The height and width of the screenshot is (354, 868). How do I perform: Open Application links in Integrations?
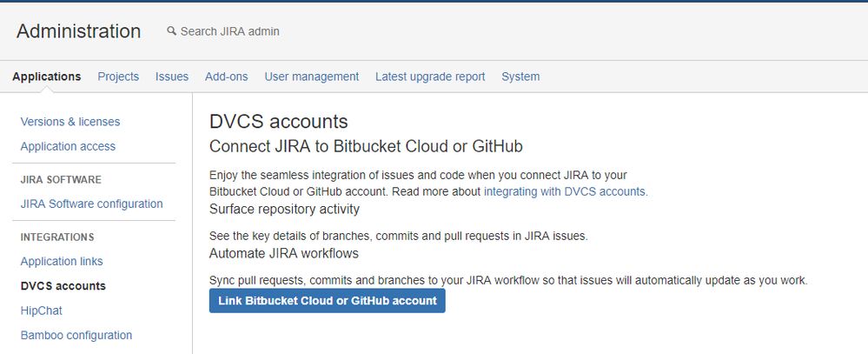tap(62, 261)
